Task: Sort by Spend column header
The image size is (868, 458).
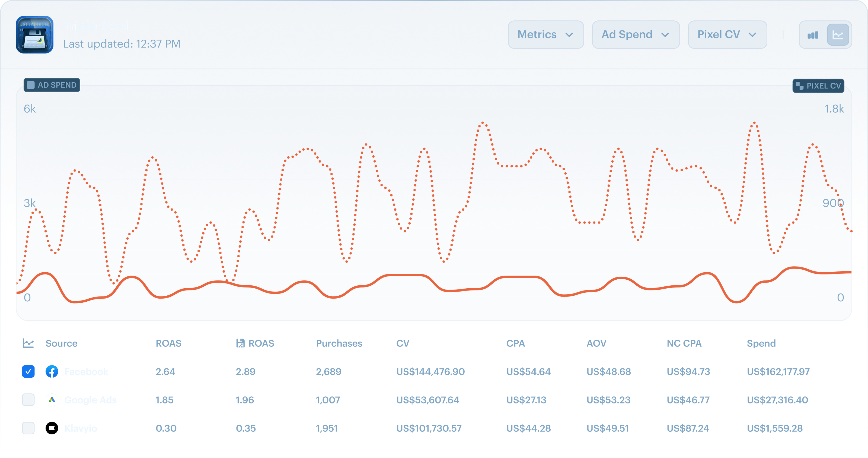Action: (x=761, y=343)
